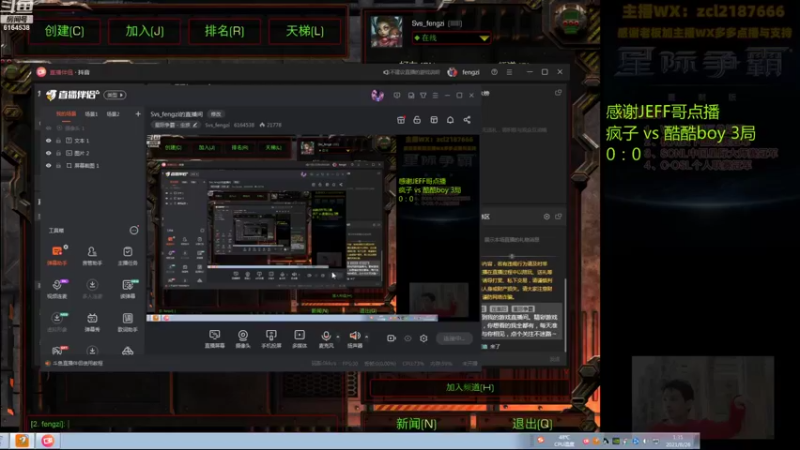Select 加入(J) in the game lobby
Viewport: 800px width, 450px height.
coord(145,31)
